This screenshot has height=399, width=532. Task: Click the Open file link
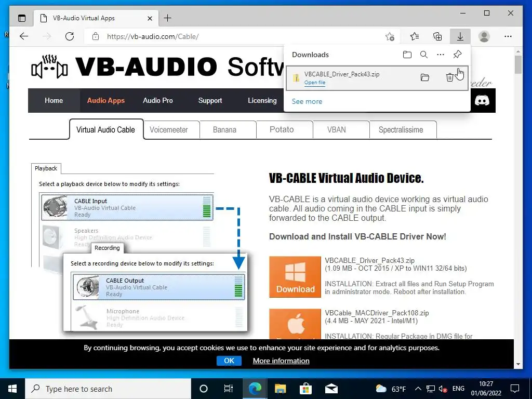[x=314, y=83]
